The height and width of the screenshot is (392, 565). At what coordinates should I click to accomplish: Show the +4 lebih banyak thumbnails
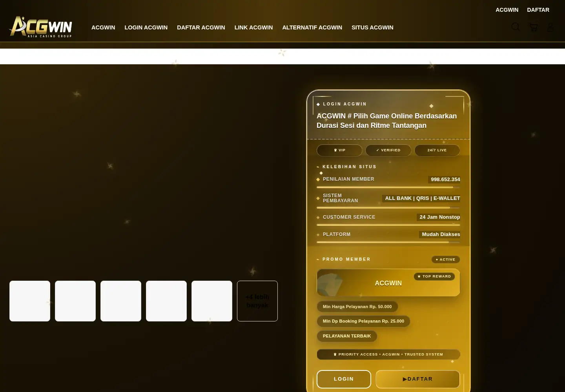pyautogui.click(x=257, y=301)
